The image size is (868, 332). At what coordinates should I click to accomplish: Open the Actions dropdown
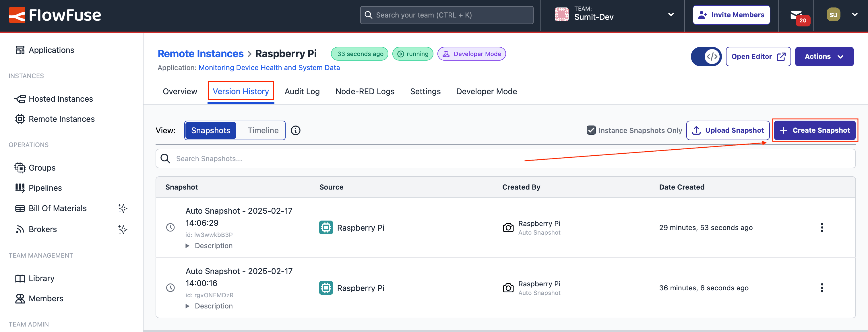pyautogui.click(x=824, y=56)
